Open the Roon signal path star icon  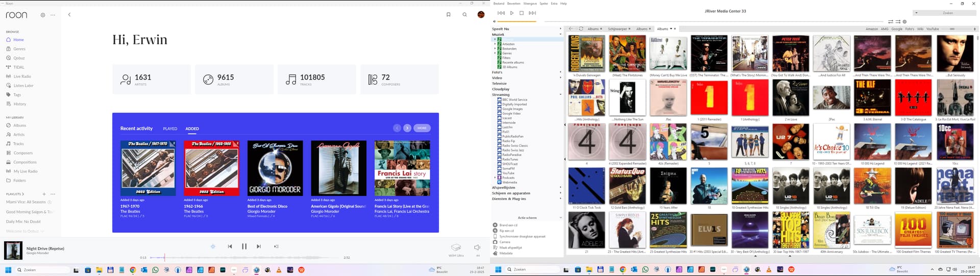click(x=213, y=246)
